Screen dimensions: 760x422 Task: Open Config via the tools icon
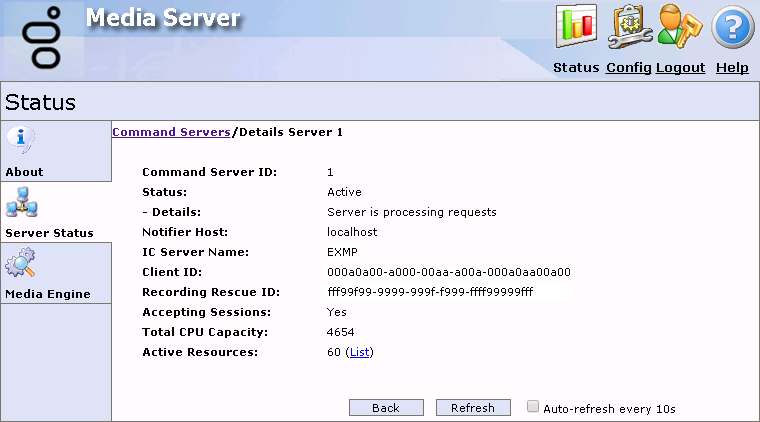[629, 27]
